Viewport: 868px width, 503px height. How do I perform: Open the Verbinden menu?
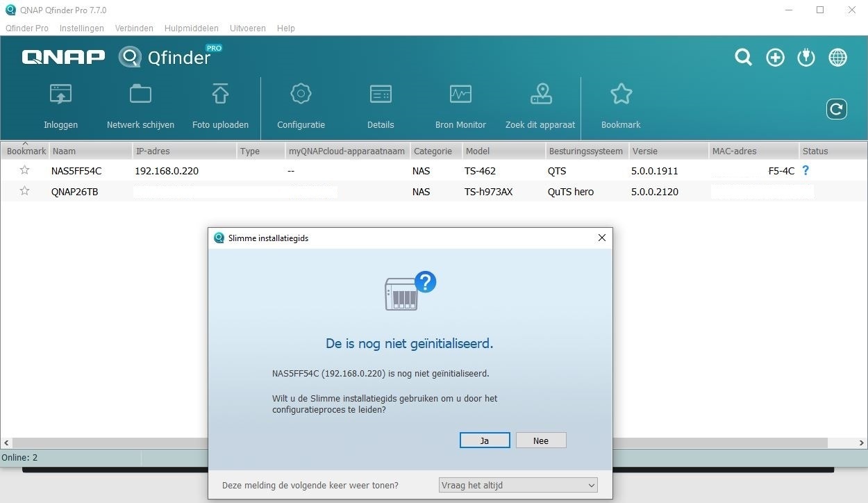(x=134, y=28)
